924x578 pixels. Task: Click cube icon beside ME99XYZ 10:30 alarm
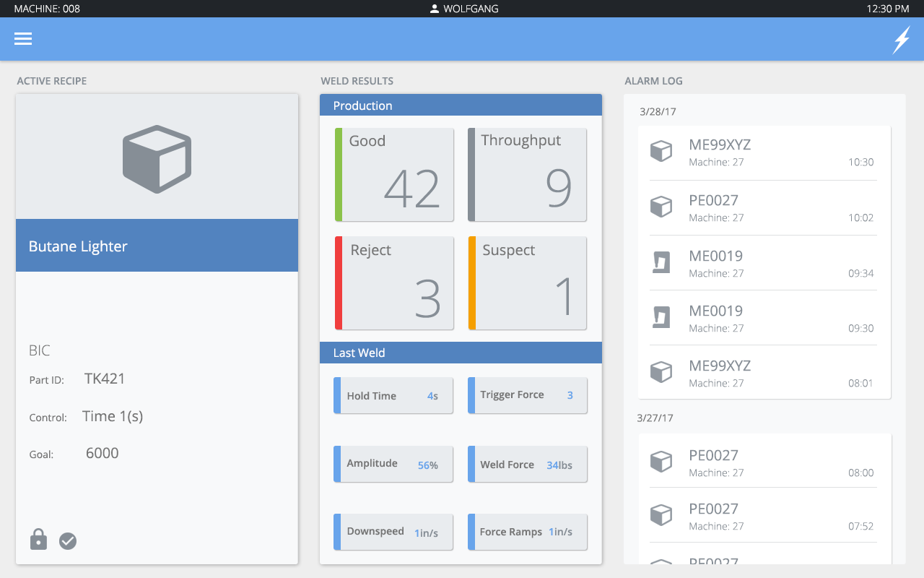tap(661, 152)
